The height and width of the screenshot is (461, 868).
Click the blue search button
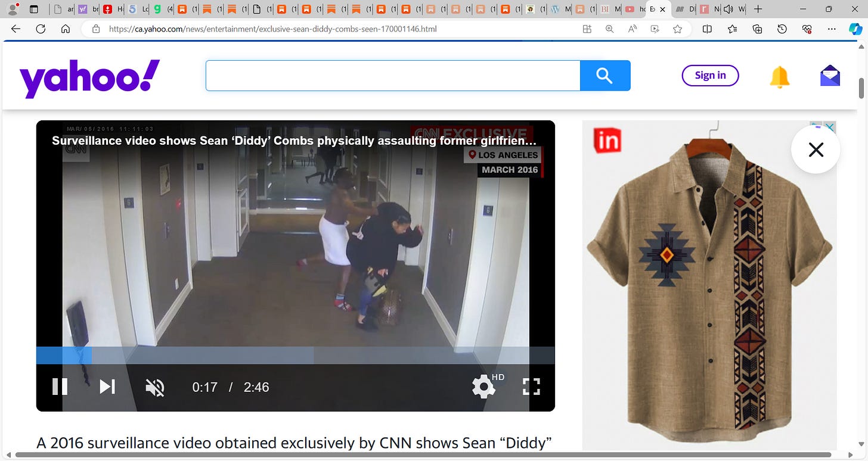pyautogui.click(x=605, y=76)
